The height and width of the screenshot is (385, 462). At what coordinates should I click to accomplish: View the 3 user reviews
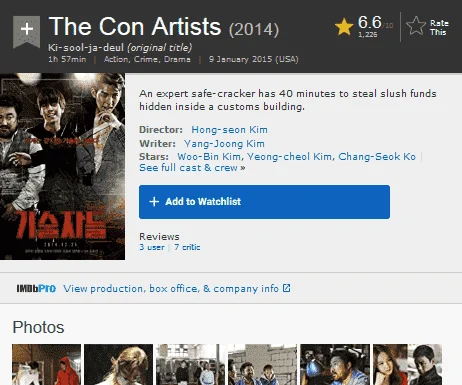152,247
